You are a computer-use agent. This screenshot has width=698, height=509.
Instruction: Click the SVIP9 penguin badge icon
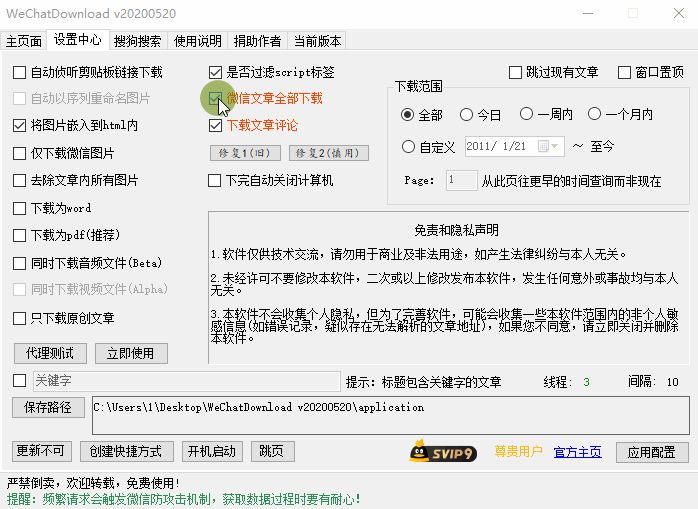443,452
